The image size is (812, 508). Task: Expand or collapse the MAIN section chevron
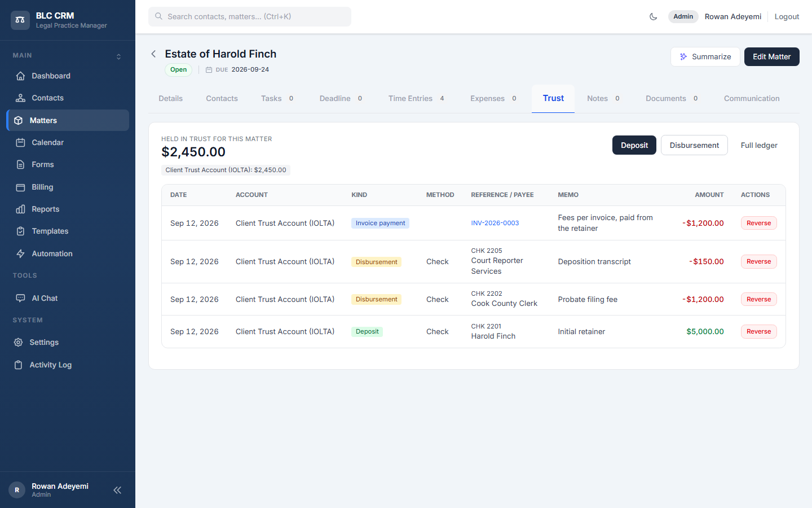coord(118,56)
